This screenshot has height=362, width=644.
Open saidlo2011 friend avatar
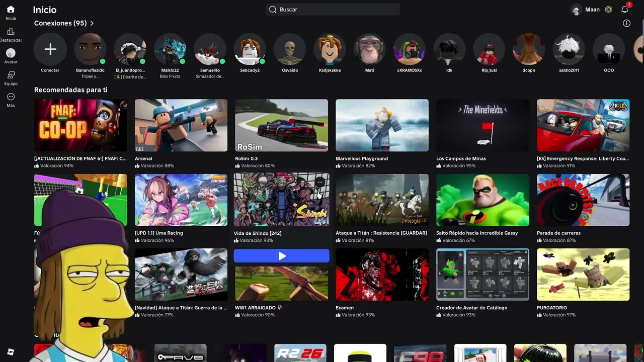(x=569, y=49)
